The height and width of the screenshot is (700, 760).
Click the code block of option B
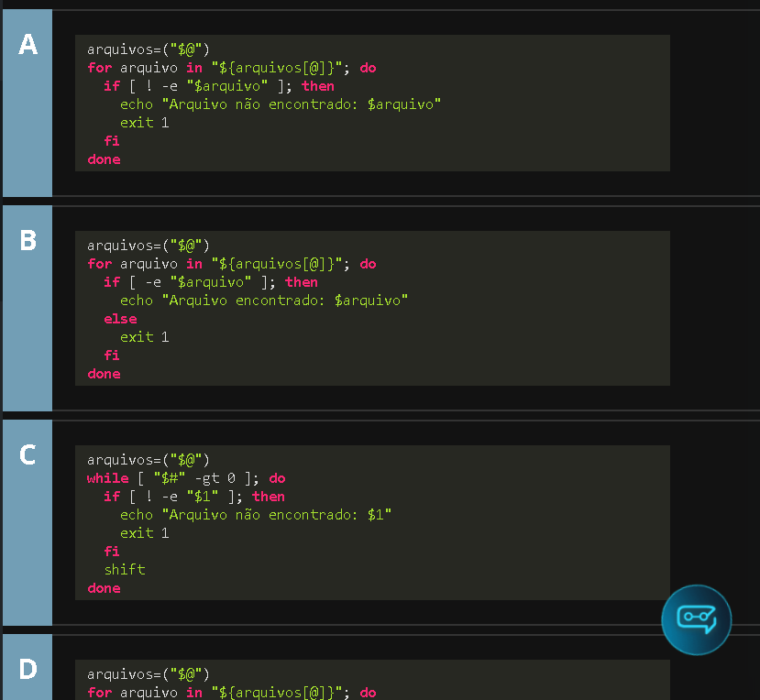pyautogui.click(x=372, y=308)
